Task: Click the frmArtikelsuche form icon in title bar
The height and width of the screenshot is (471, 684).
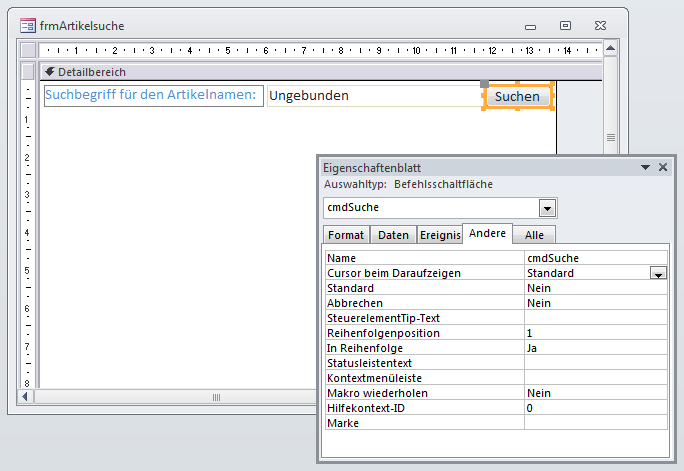Action: [28, 26]
